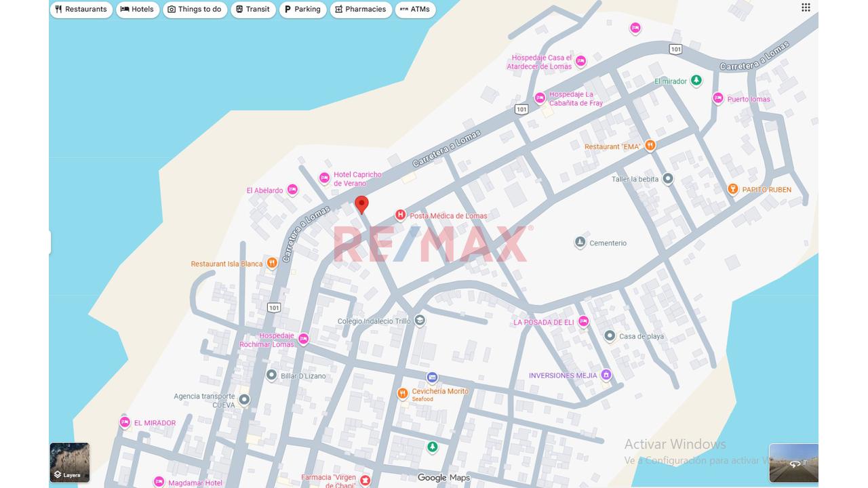
Task: Click Puerto lomas lodging icon
Action: tap(718, 98)
